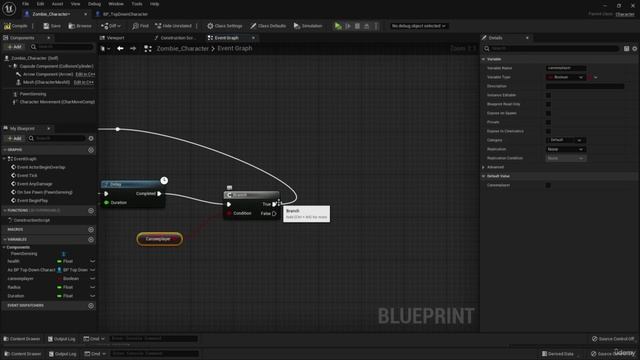Collapse the EventGraph tree entry
Screen dimensions: 640x360
[4, 159]
